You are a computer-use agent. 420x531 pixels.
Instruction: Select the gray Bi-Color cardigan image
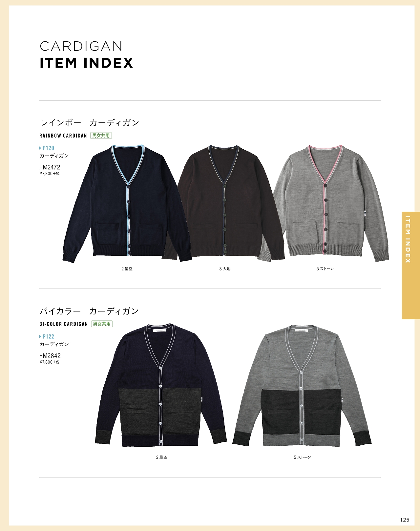(302, 386)
